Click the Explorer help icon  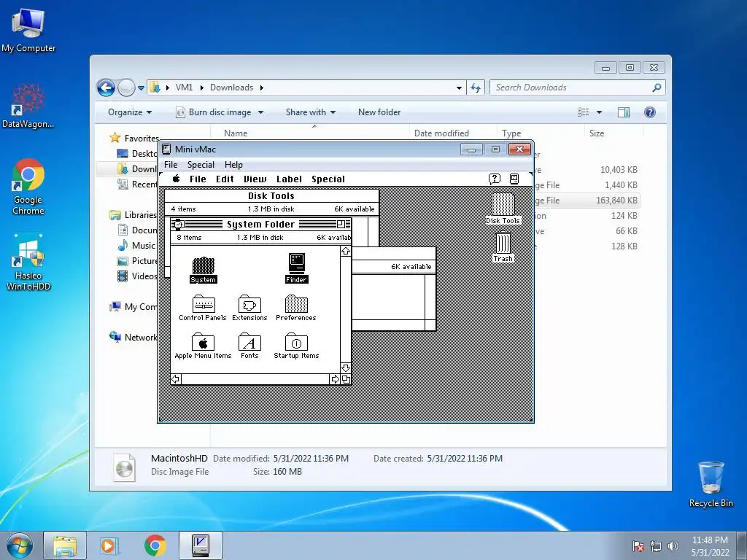pyautogui.click(x=650, y=112)
